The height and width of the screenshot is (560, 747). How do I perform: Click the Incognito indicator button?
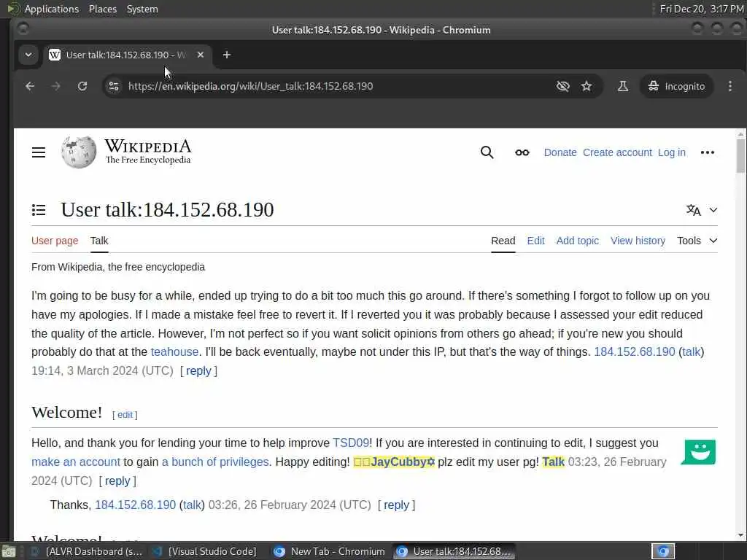pyautogui.click(x=676, y=86)
